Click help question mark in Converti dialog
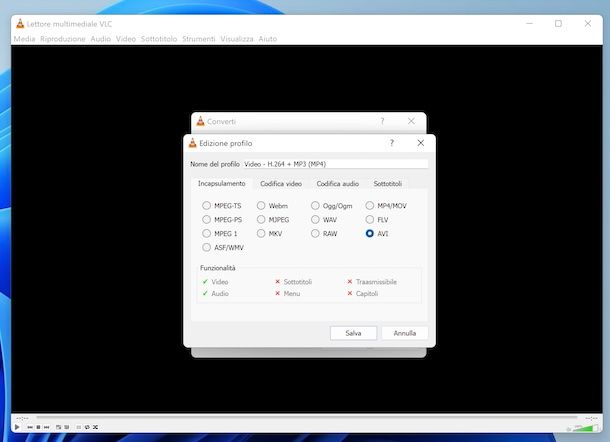610x442 pixels. (382, 121)
